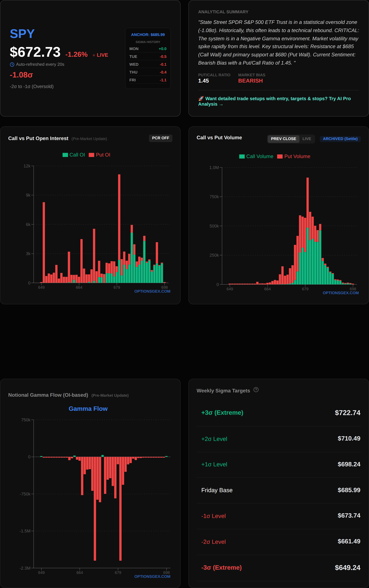Click the red LIVE indicator dot
Image resolution: width=369 pixels, height=588 pixels.
[x=94, y=55]
